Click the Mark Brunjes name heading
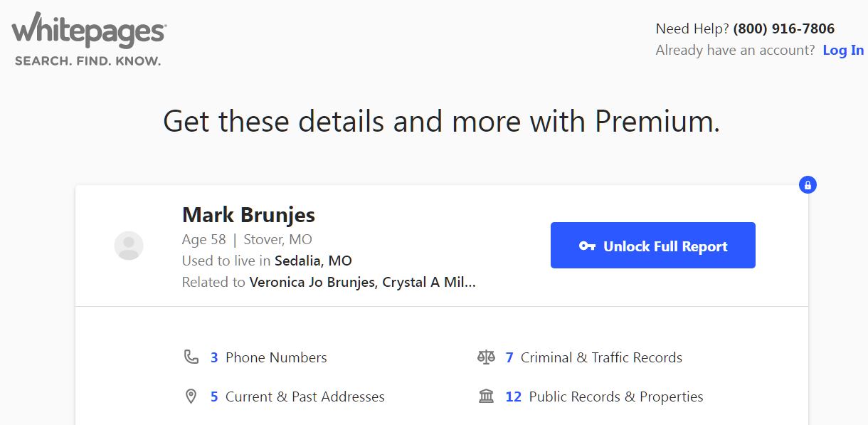This screenshot has width=868, height=425. pyautogui.click(x=248, y=214)
